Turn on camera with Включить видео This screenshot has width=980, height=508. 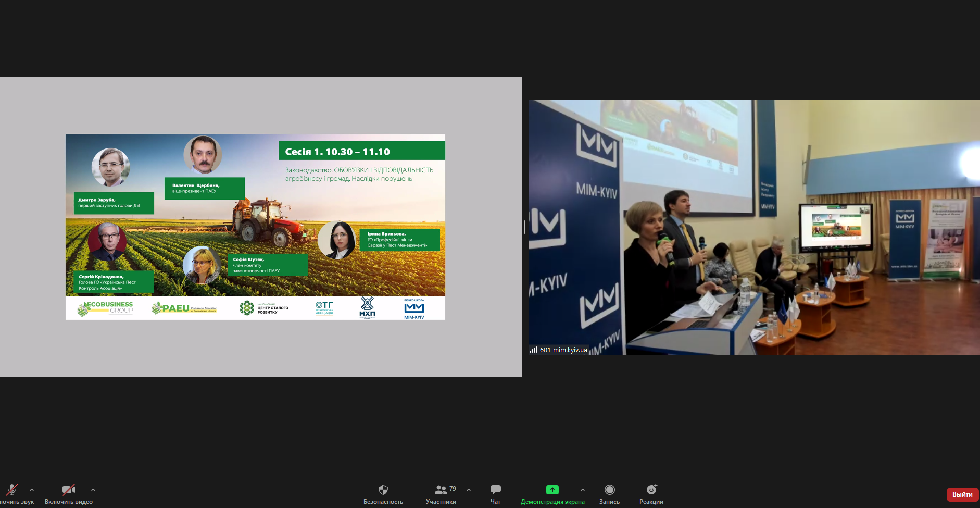68,490
